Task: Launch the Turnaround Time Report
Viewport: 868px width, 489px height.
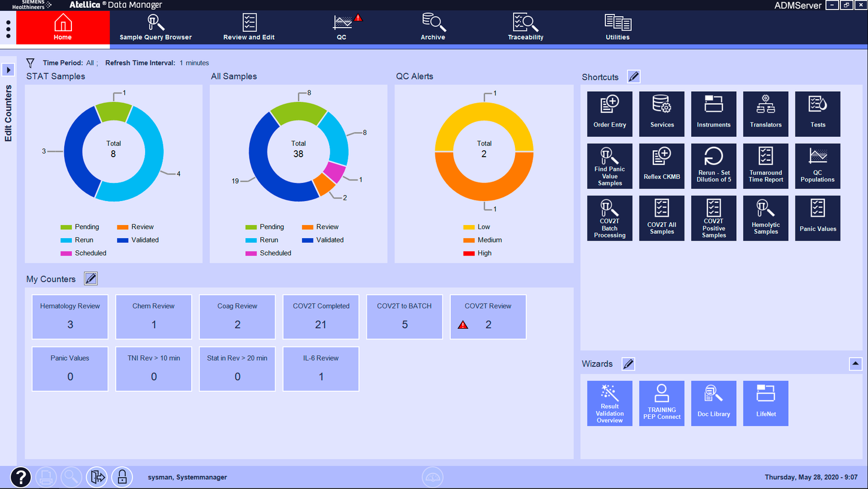Action: click(x=765, y=166)
